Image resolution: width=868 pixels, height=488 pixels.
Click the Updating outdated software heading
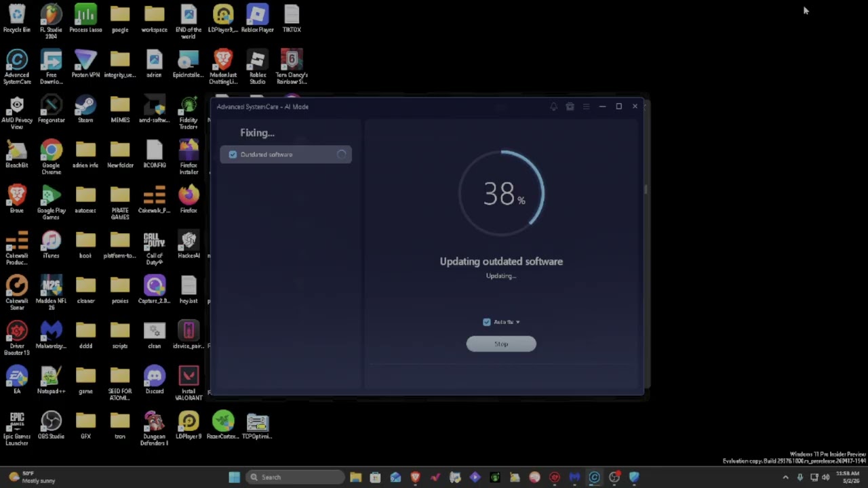[501, 262]
